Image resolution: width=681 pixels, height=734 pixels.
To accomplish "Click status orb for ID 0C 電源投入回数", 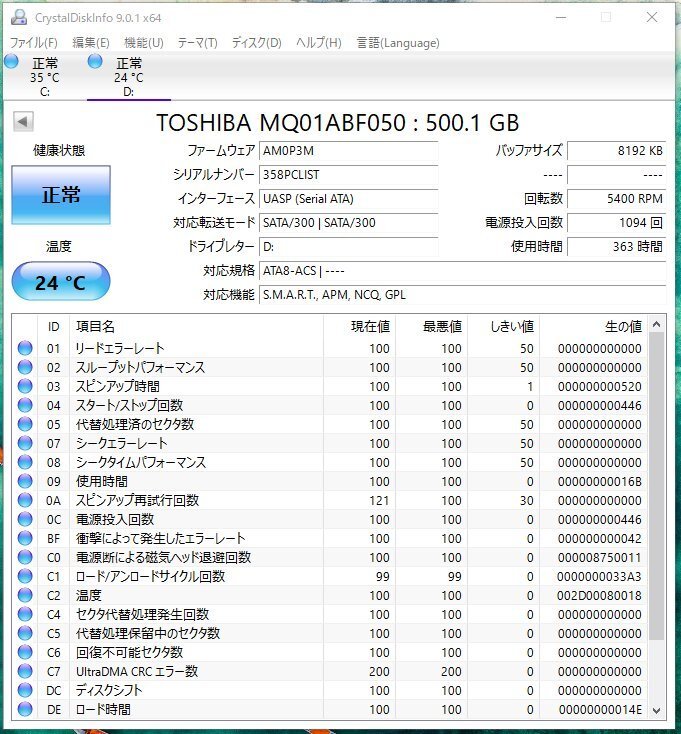I will pos(25,519).
